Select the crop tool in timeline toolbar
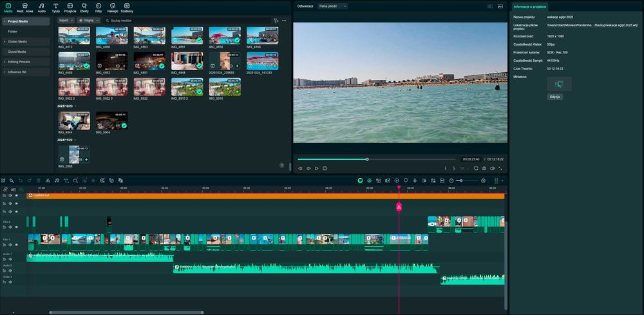 (75, 180)
